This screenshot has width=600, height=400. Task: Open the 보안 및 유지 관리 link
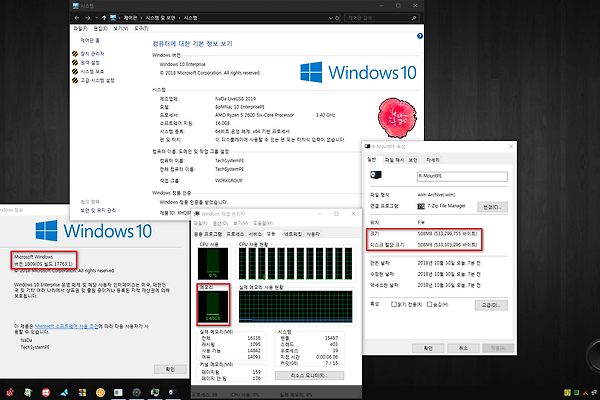point(98,210)
